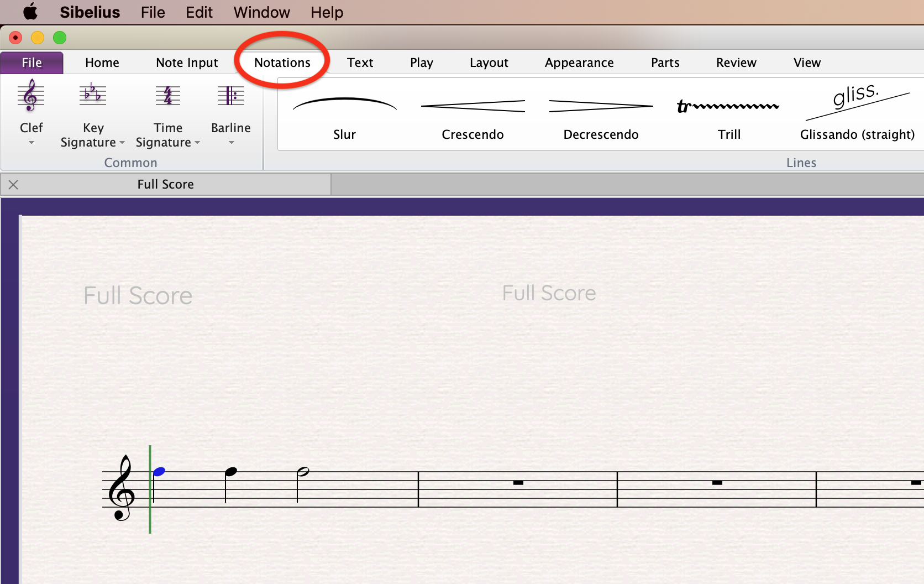Pick the Crescendo hairpin line

coord(473,106)
